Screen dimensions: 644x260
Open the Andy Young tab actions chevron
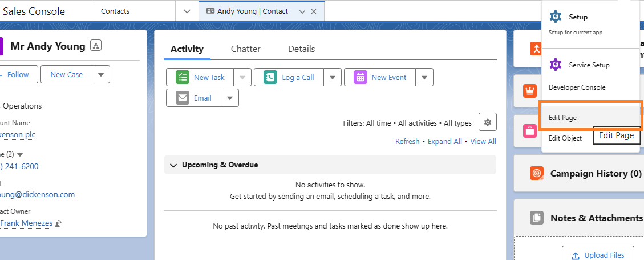(302, 11)
